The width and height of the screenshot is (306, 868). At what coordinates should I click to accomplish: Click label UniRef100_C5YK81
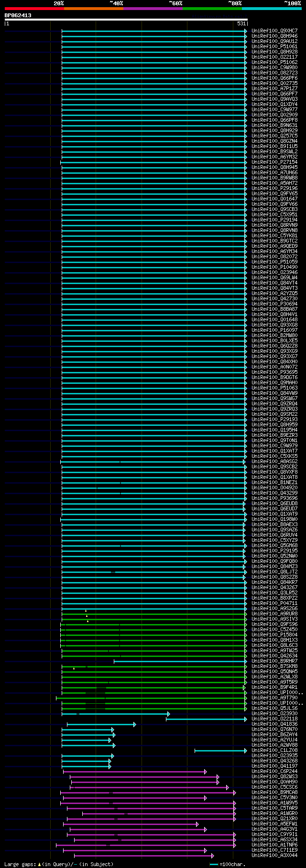point(274,235)
